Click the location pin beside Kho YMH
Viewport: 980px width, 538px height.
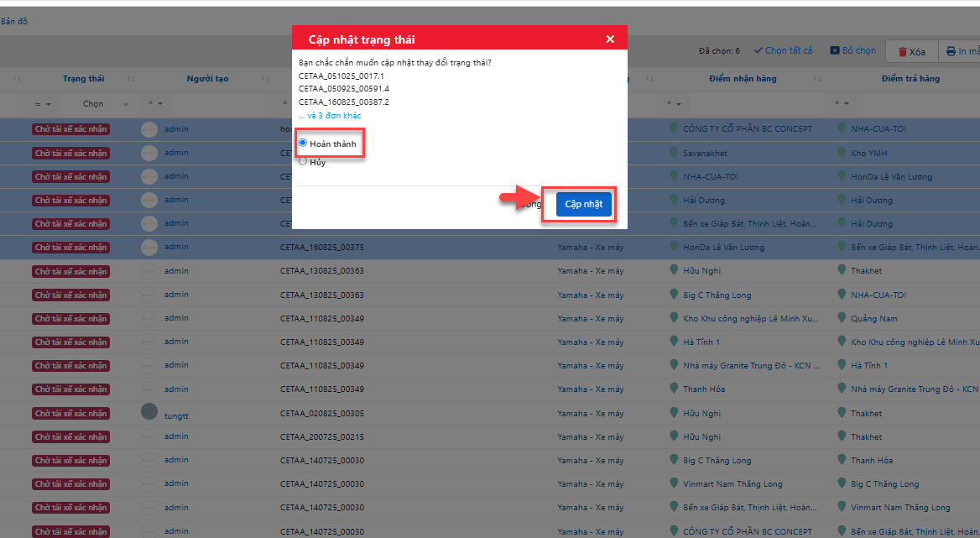842,153
